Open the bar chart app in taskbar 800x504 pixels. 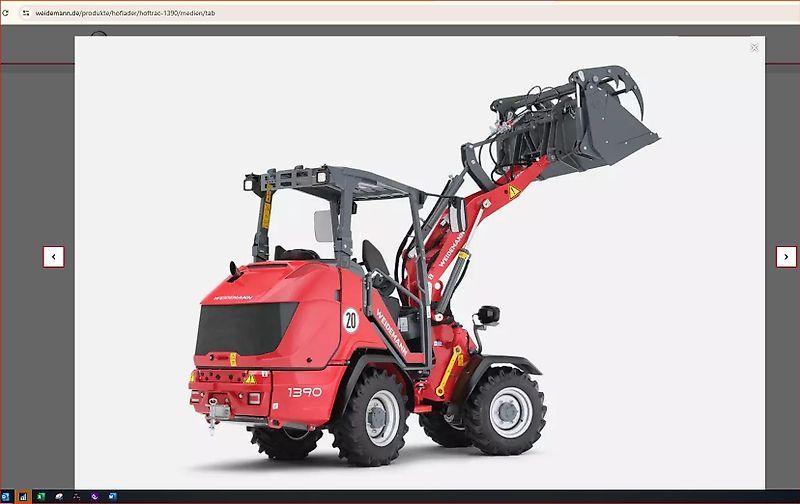[x=22, y=496]
